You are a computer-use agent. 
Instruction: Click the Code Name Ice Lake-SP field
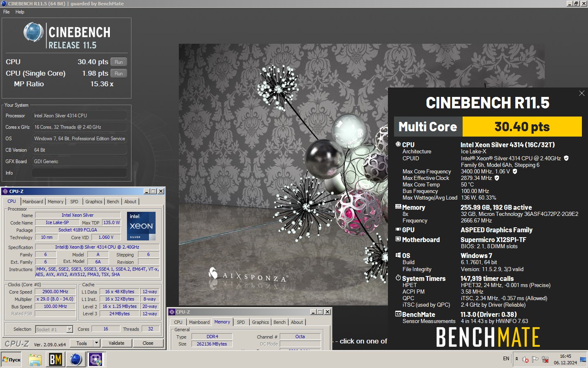point(57,223)
